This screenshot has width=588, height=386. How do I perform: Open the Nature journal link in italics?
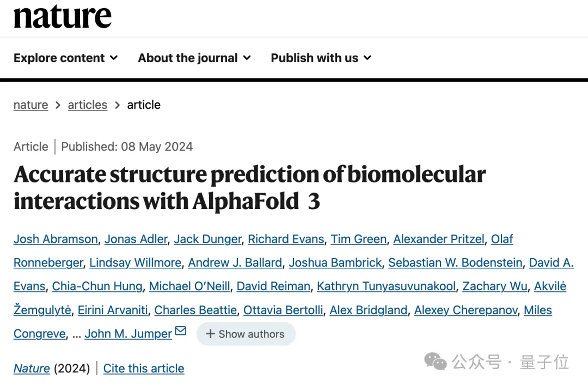[32, 369]
